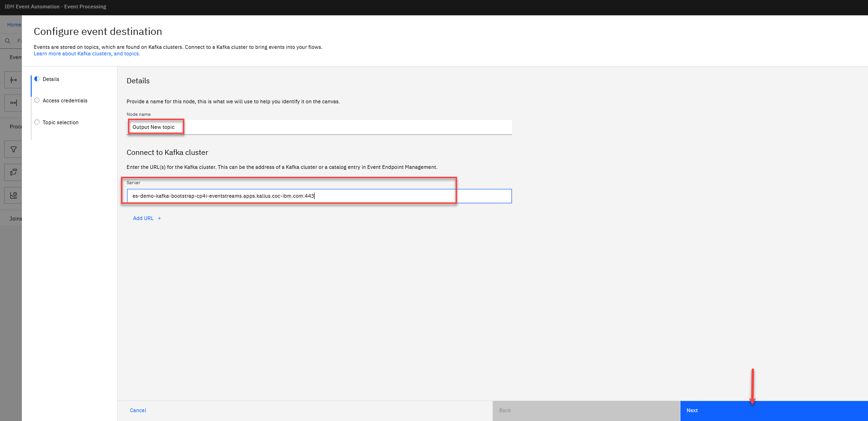
Task: Click the IBM Event Automation header title
Action: pyautogui.click(x=55, y=7)
